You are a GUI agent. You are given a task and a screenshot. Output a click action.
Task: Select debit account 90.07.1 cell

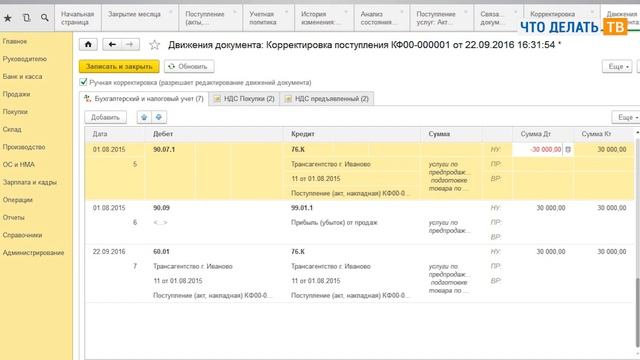tap(164, 150)
